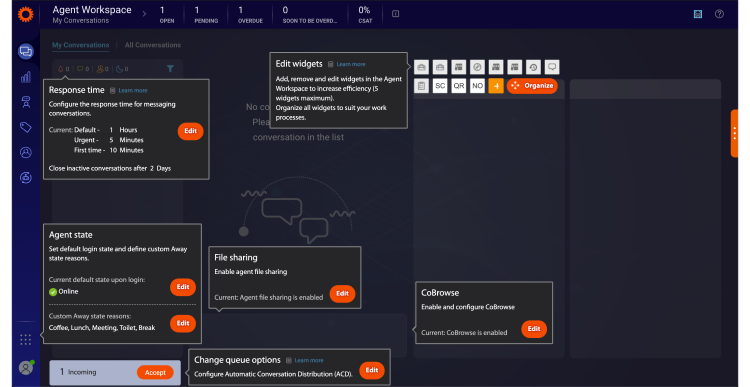The height and width of the screenshot is (387, 750).
Task: Switch to the All Conversations tab
Action: [153, 45]
